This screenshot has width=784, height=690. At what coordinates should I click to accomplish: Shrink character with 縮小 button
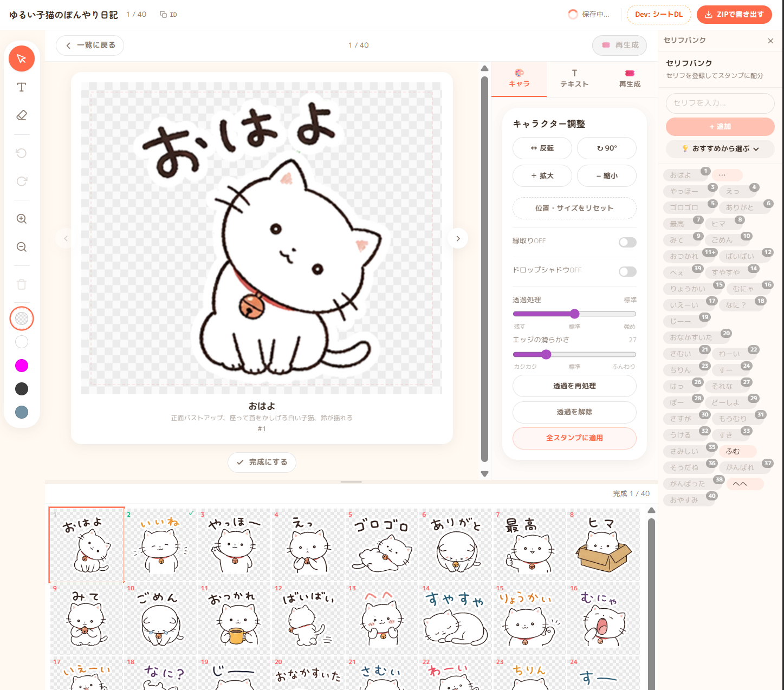(x=607, y=175)
